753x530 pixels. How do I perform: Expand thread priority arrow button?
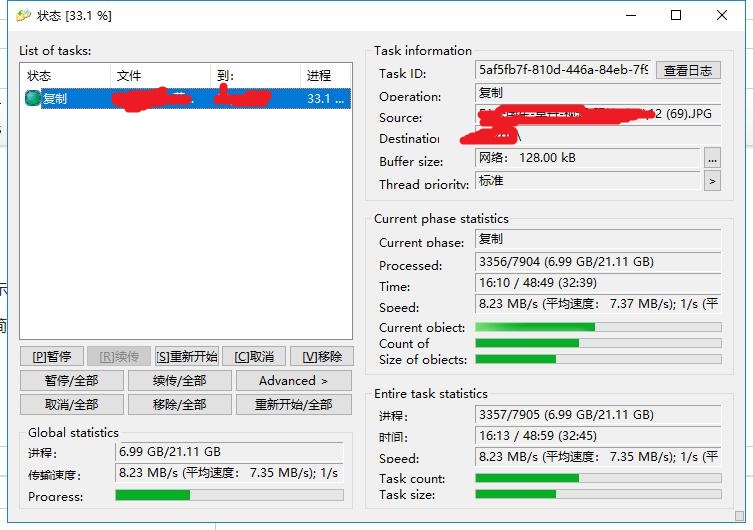[712, 181]
